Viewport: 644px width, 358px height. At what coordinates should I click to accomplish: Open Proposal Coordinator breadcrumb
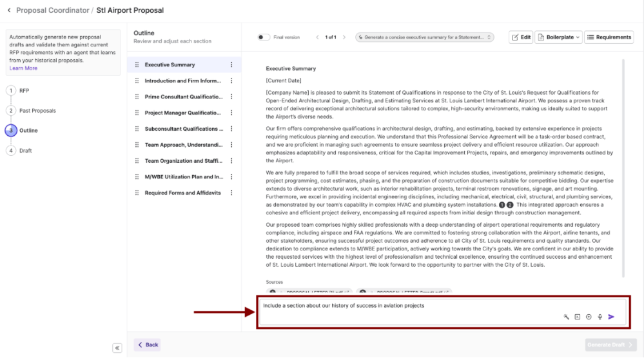pyautogui.click(x=53, y=10)
